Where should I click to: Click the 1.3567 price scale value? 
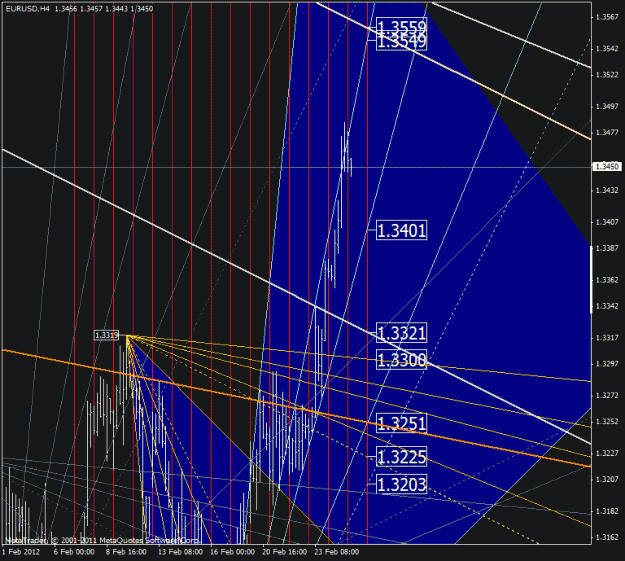click(x=607, y=17)
